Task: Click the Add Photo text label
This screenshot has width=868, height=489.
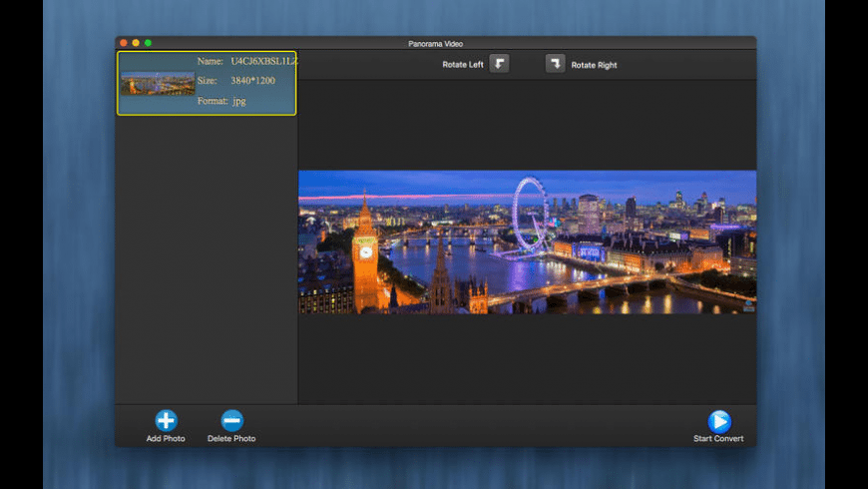Action: coord(166,438)
